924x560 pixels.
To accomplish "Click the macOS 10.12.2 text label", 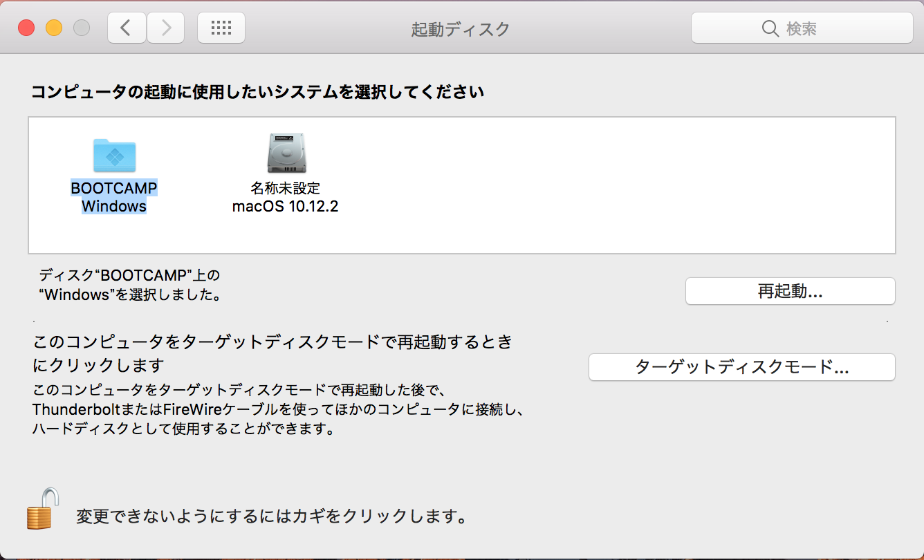I will 286,206.
